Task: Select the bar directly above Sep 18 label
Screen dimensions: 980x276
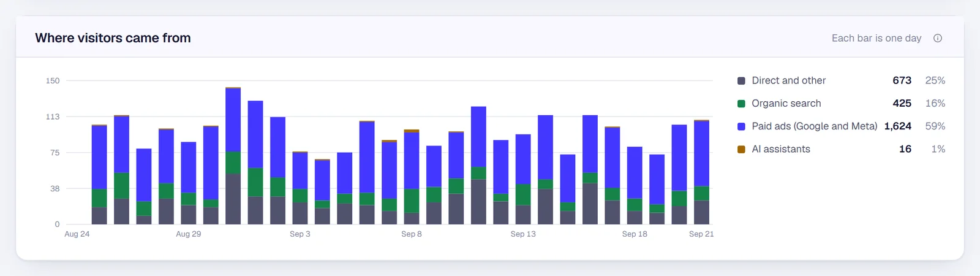Action: pyautogui.click(x=635, y=186)
